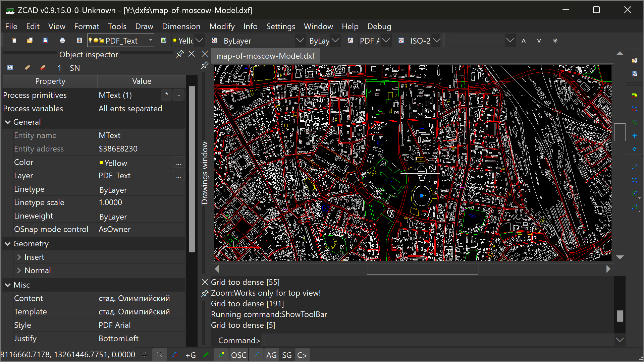Select the blue Rotate tool
The image size is (644, 362).
[635, 149]
